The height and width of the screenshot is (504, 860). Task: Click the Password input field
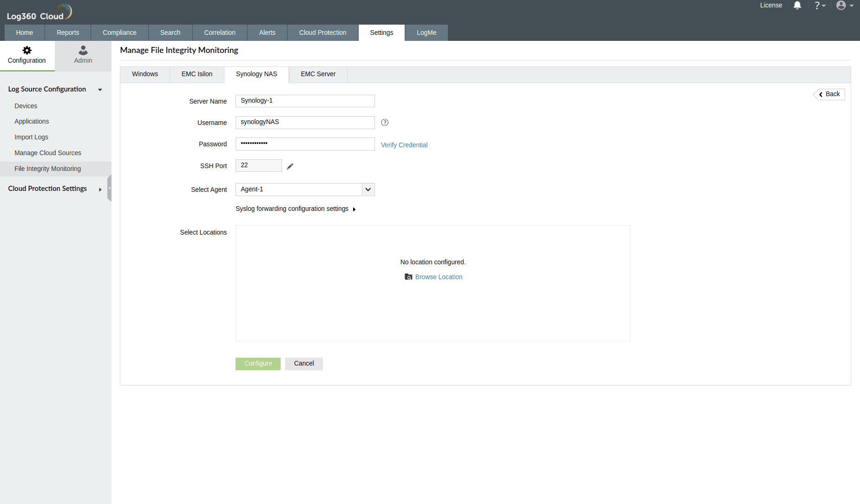(305, 144)
